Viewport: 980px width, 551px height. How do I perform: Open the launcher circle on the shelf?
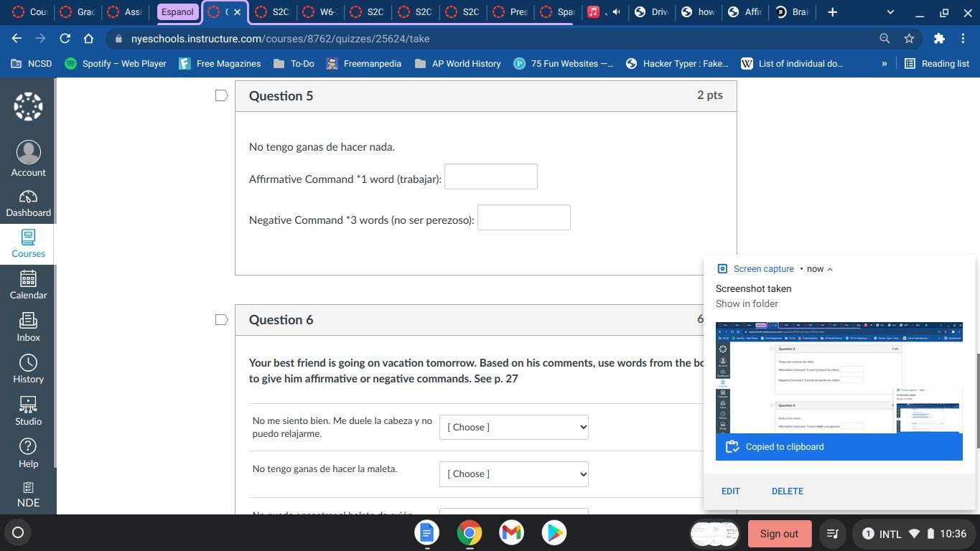click(x=18, y=532)
